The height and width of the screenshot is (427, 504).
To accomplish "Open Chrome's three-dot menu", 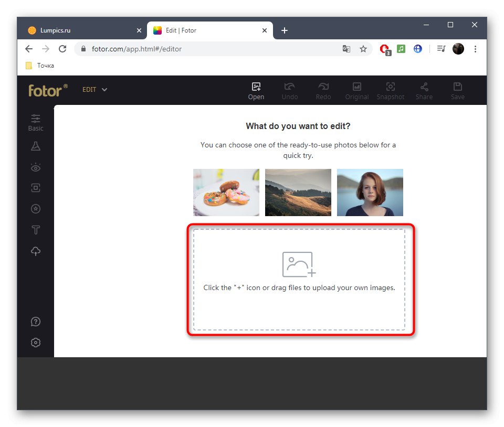I will pos(476,48).
